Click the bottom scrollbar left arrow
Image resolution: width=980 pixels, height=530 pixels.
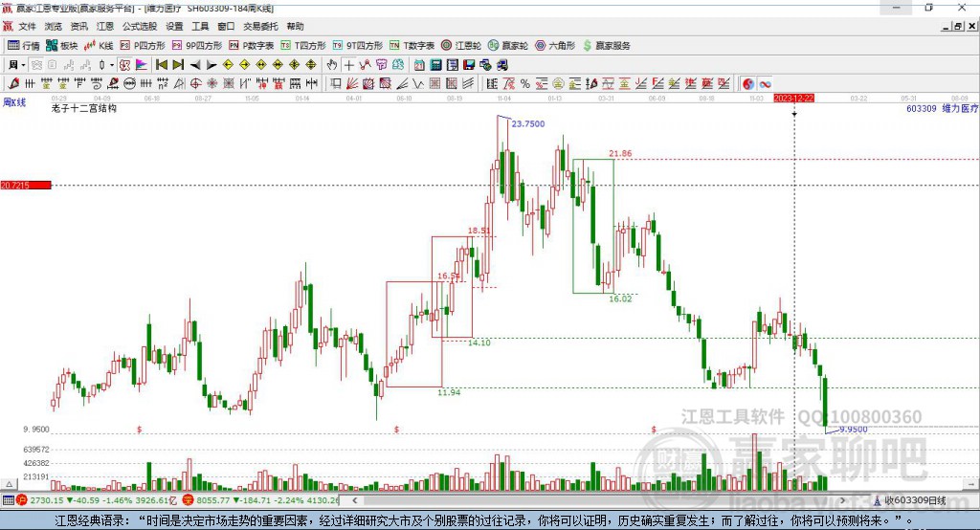click(355, 500)
